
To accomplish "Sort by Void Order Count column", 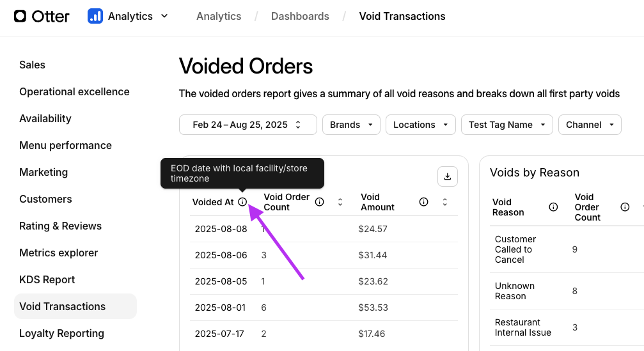I will (340, 202).
